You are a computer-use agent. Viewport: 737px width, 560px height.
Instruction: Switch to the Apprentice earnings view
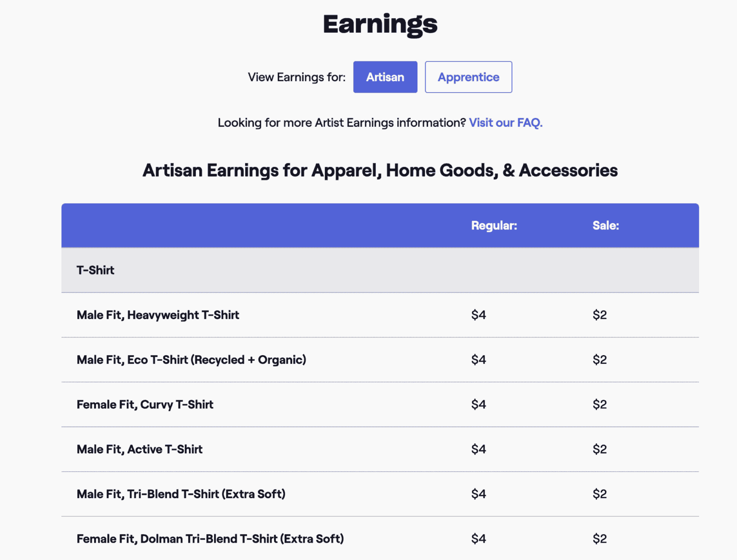click(x=468, y=77)
